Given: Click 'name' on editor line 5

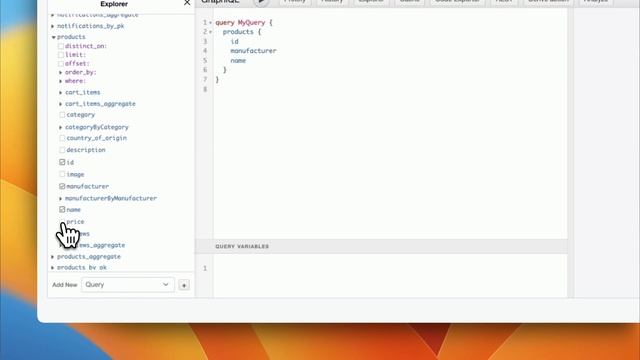Looking at the screenshot, I should click(x=238, y=61).
